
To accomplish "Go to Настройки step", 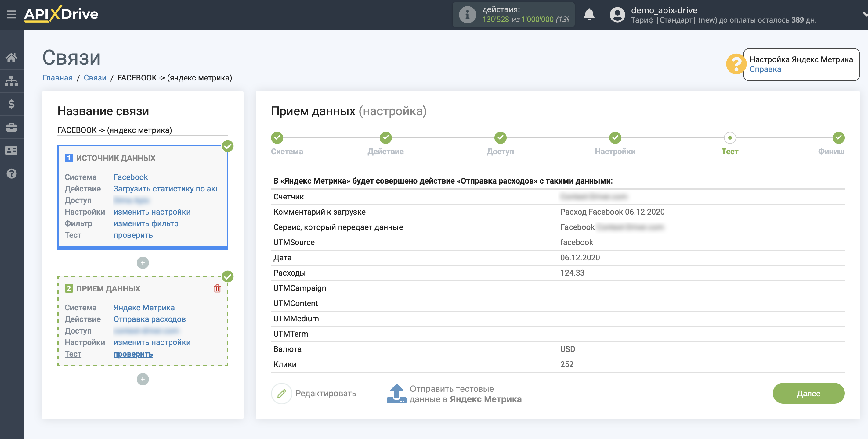I will (x=615, y=138).
